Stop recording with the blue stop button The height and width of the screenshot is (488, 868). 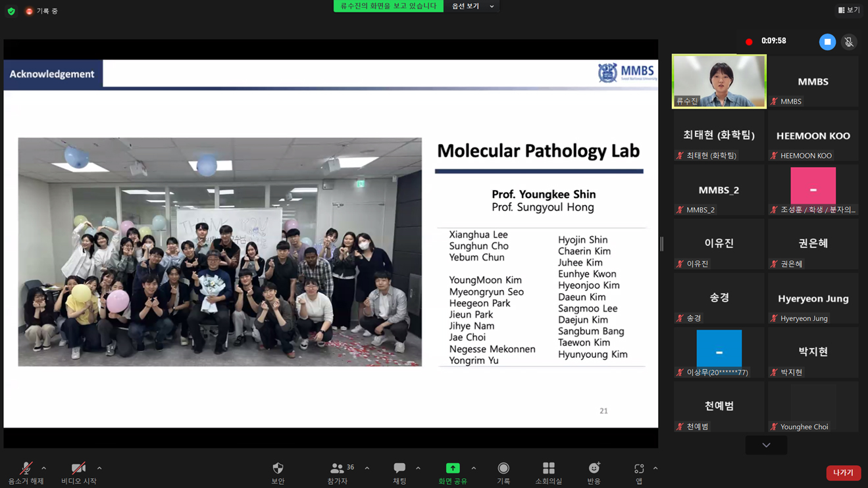pyautogui.click(x=827, y=41)
